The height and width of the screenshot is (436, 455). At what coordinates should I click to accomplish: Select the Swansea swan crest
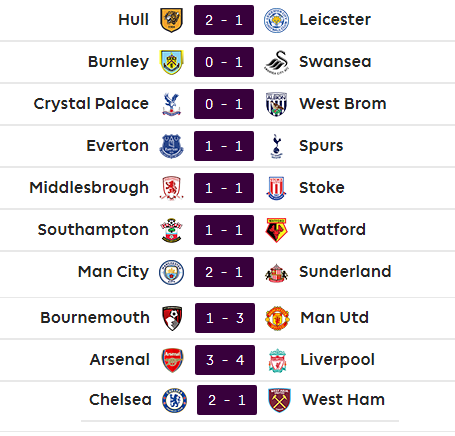(x=277, y=62)
